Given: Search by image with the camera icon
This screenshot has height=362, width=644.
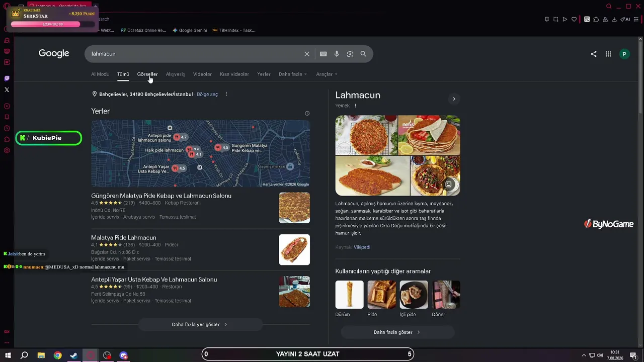Looking at the screenshot, I should point(350,54).
